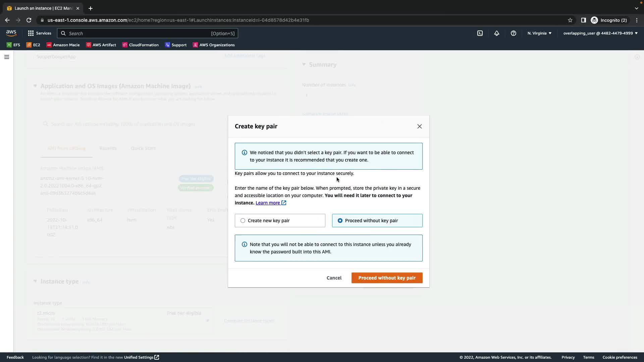This screenshot has width=644, height=362.
Task: Open a new browser tab
Action: (90, 8)
